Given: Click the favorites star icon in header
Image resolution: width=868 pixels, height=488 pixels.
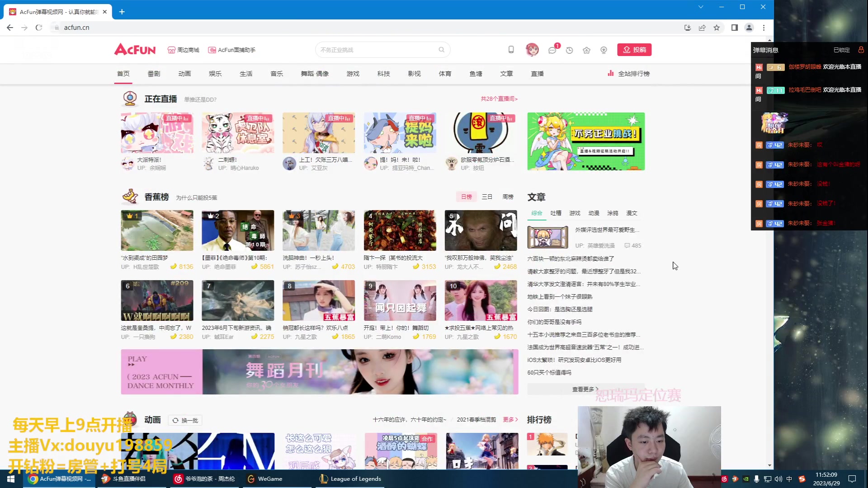Looking at the screenshot, I should [x=586, y=50].
